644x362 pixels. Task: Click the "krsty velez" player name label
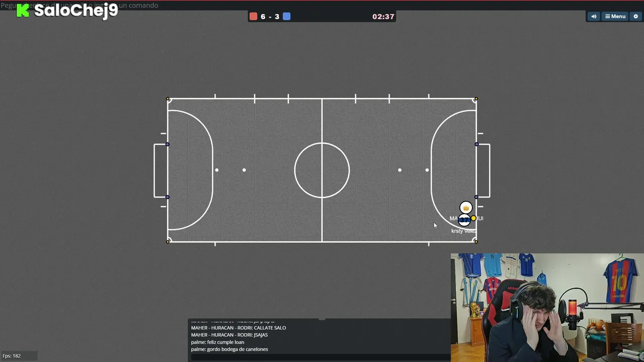(463, 231)
